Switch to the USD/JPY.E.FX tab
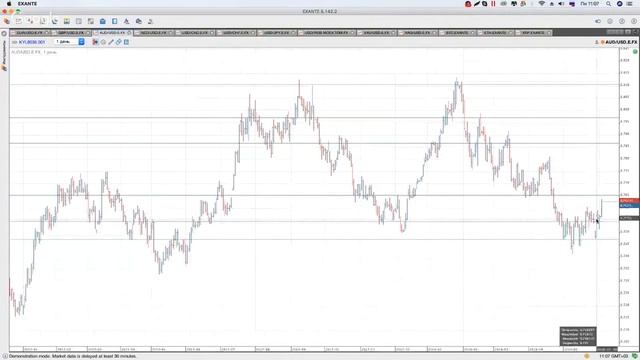 click(x=277, y=33)
